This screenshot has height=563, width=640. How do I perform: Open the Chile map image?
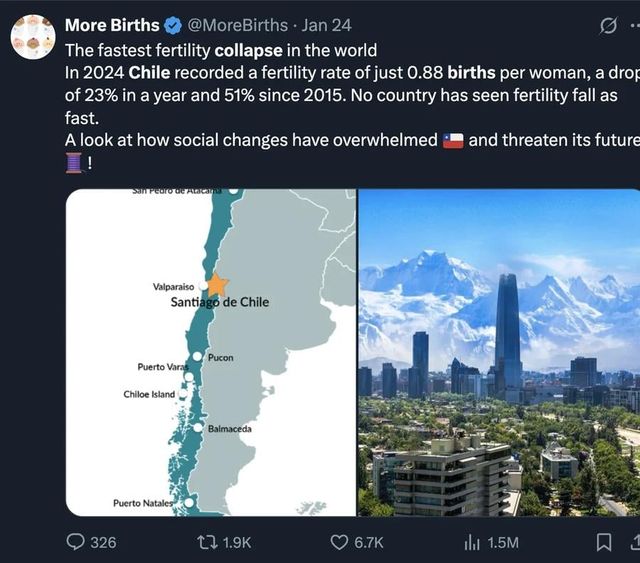[211, 352]
